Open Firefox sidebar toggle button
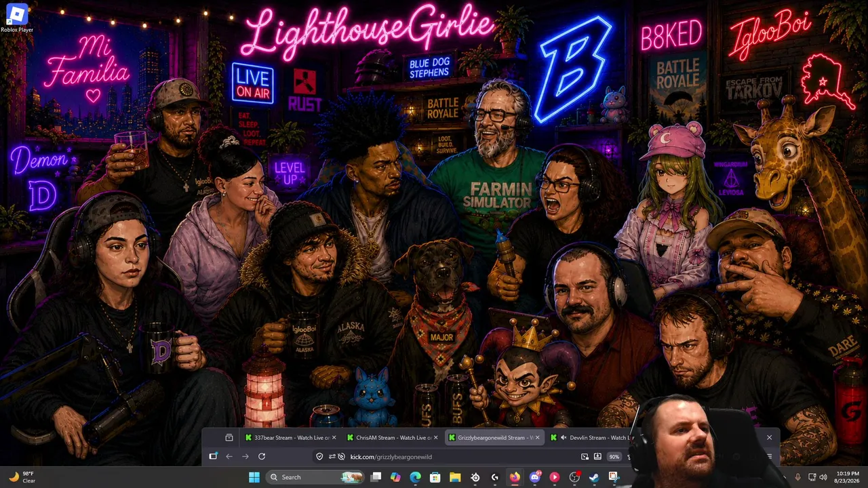This screenshot has width=868, height=488. point(213,457)
